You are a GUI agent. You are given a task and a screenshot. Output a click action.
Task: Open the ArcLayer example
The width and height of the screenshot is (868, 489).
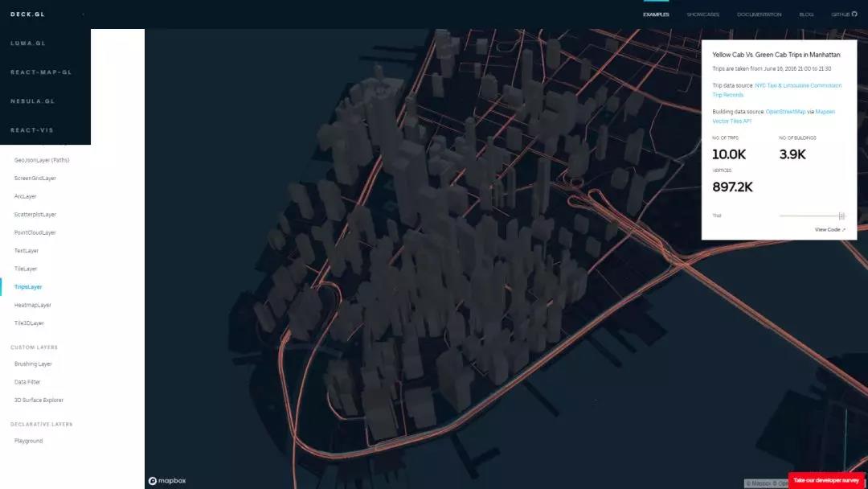click(x=25, y=196)
